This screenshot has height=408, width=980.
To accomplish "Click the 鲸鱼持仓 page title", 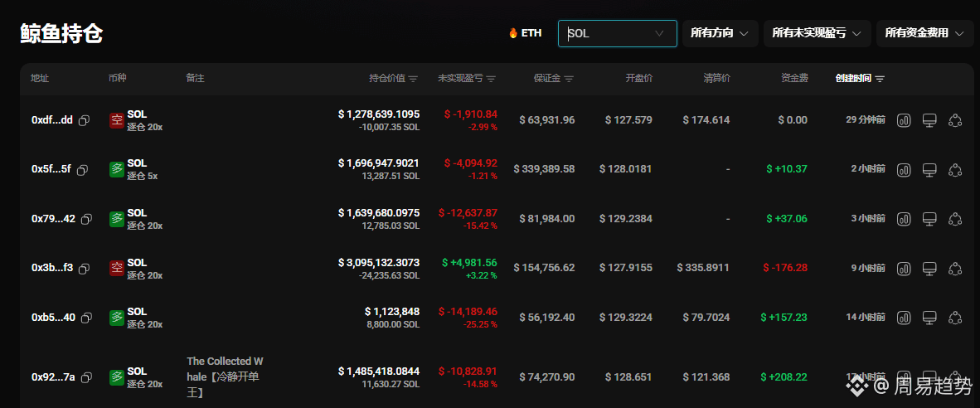I will pos(61,34).
